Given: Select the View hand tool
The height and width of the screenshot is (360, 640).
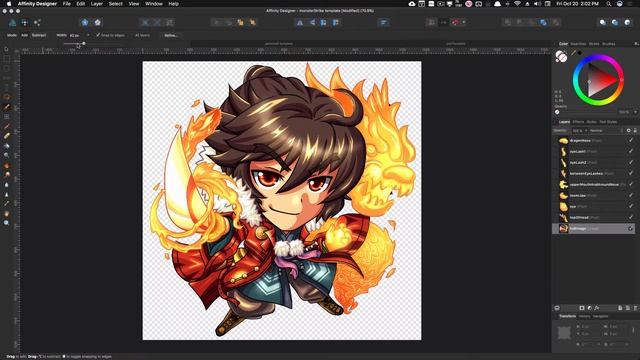Looking at the screenshot, I should (7, 213).
